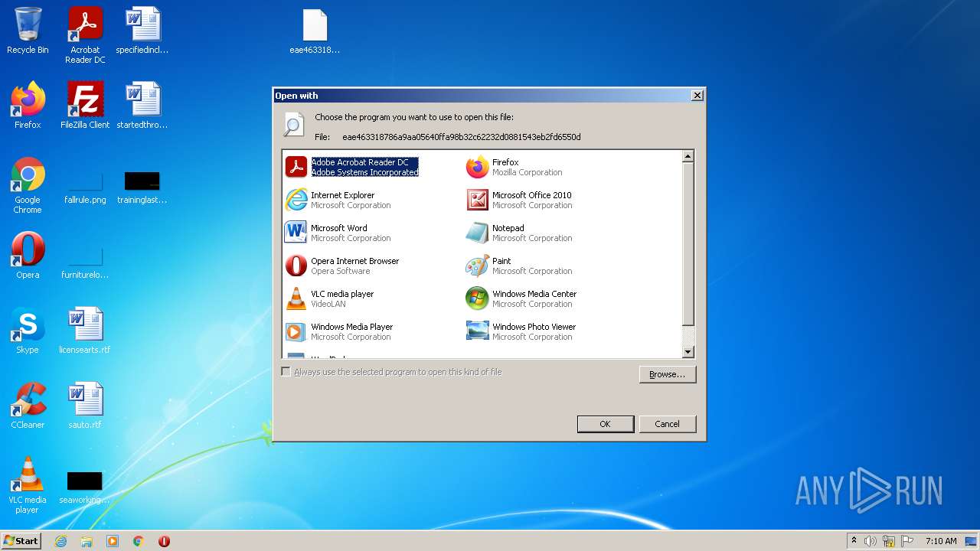Viewport: 980px width, 551px height.
Task: Pick the Paint icon in program list
Action: coord(478,266)
